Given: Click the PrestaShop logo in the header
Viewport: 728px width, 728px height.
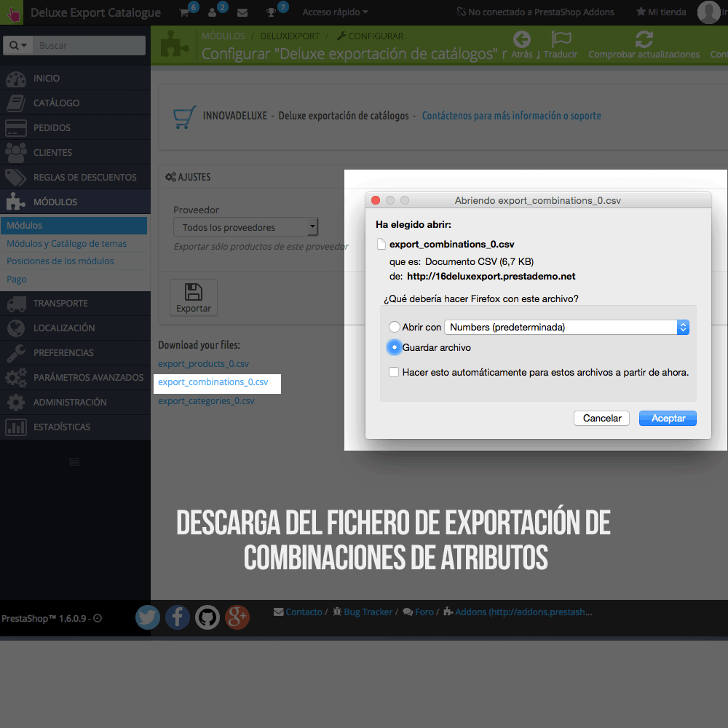Looking at the screenshot, I should [x=12, y=12].
